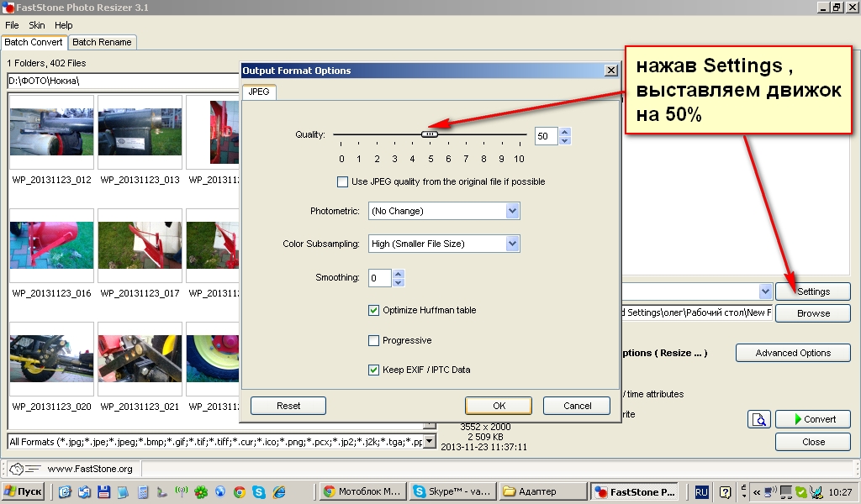Open the output format dropdown beside Settings
The image size is (861, 504).
765,291
